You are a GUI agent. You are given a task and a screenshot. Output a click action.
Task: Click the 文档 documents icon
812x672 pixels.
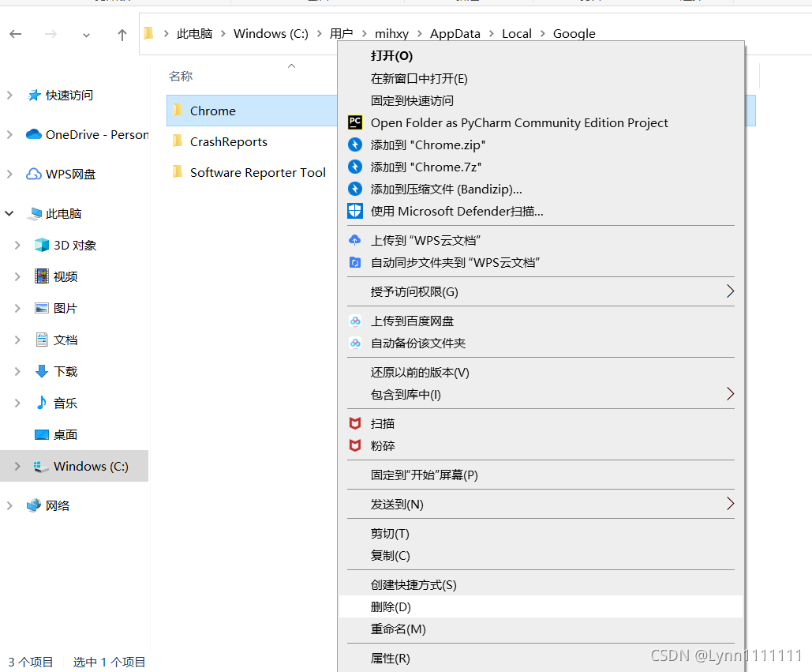(x=41, y=340)
